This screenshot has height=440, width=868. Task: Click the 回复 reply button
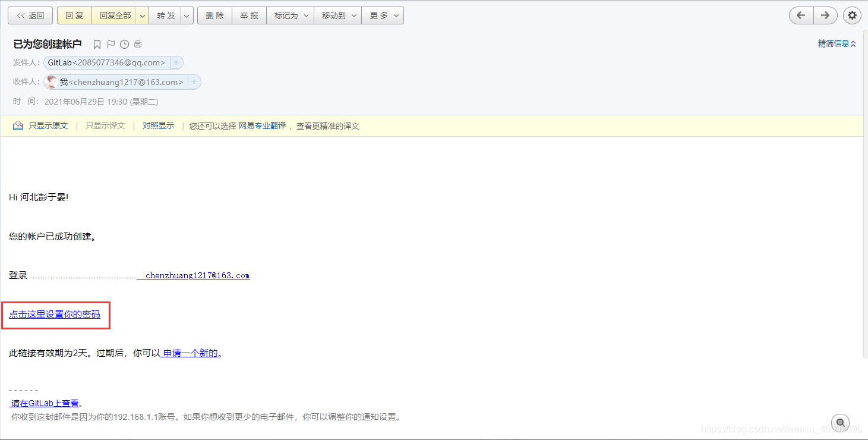click(x=74, y=15)
